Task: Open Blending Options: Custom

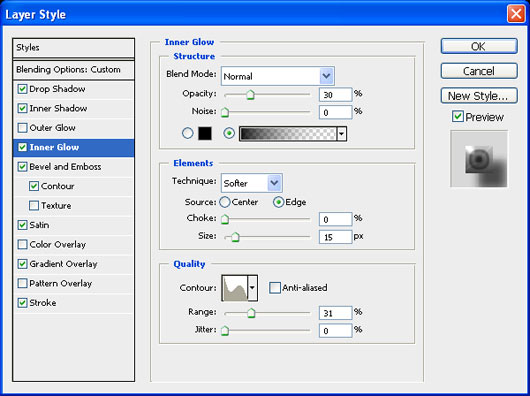Action: [73, 70]
